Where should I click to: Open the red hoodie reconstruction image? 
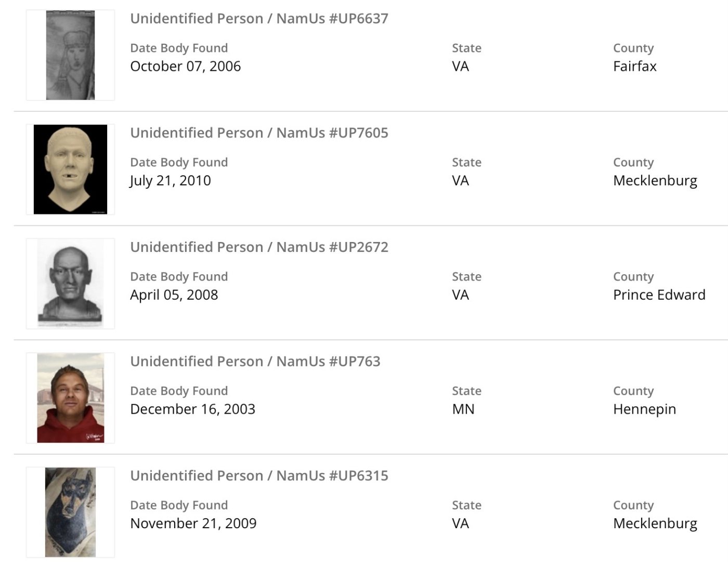pos(70,398)
